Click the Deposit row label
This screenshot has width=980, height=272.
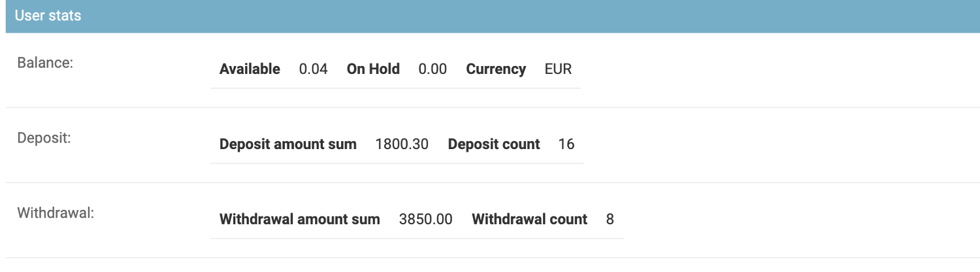coord(44,138)
